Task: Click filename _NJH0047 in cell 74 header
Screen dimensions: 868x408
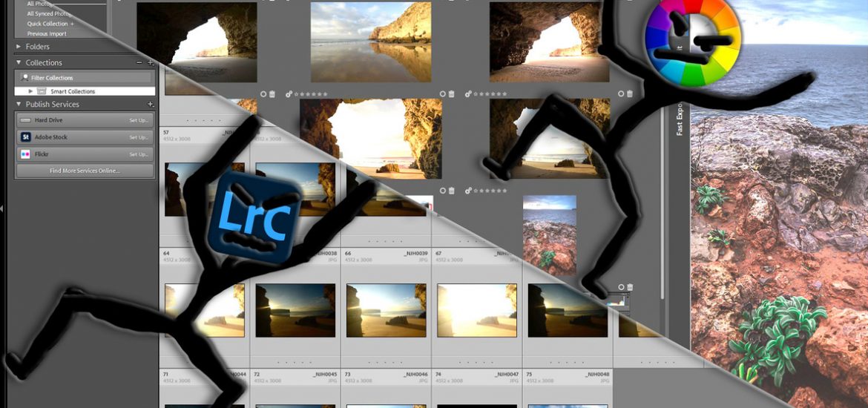Action: click(x=507, y=374)
